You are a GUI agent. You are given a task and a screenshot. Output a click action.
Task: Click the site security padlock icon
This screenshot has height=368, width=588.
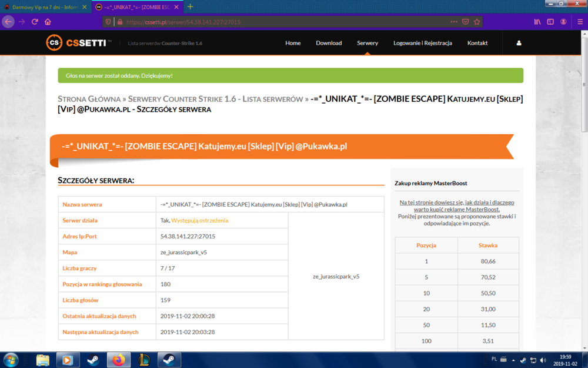click(120, 22)
